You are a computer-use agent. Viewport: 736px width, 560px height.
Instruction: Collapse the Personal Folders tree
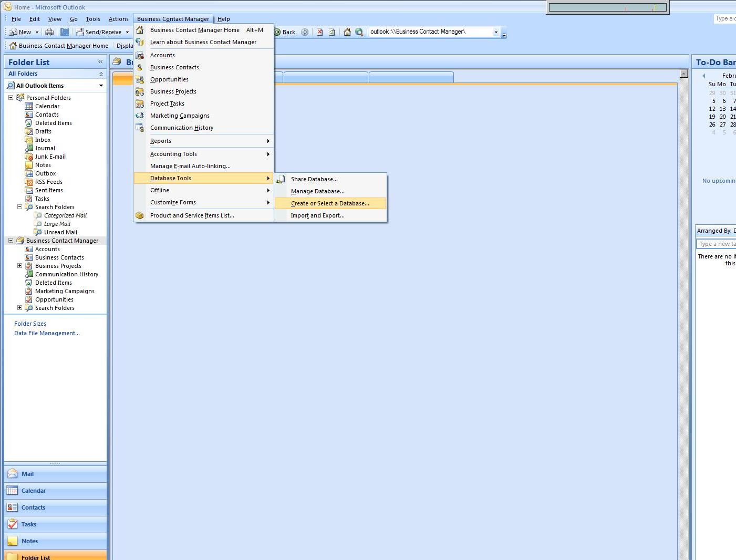(11, 98)
